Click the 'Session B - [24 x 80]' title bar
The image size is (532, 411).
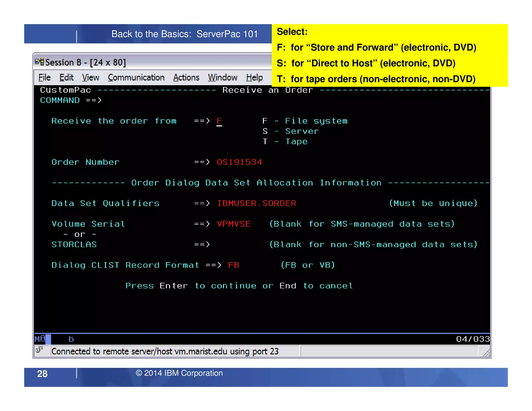[x=85, y=62]
